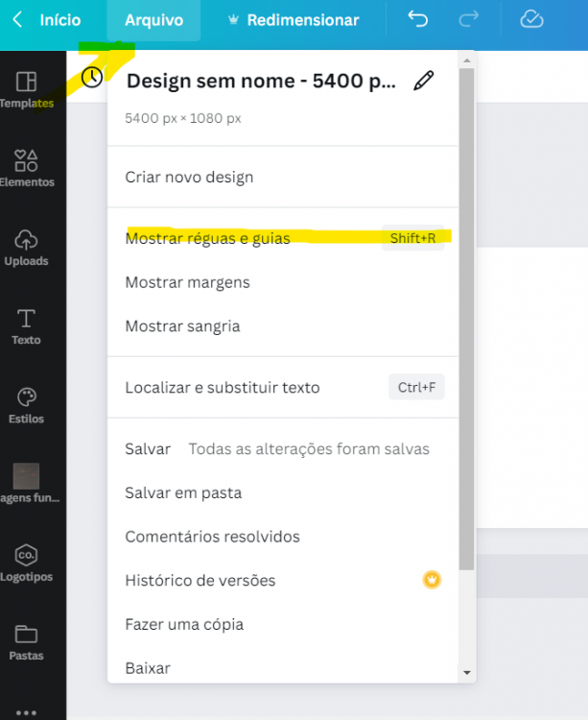Open the Estilos palette panel

pyautogui.click(x=27, y=405)
